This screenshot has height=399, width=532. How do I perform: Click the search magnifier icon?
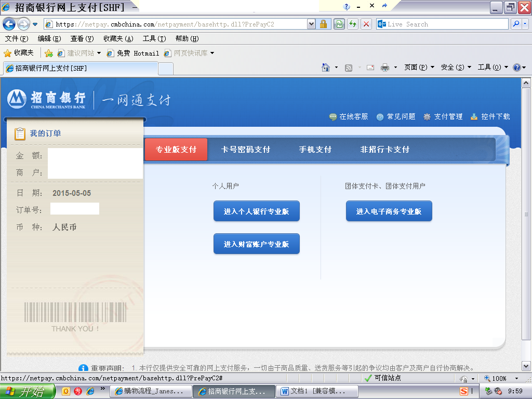516,24
